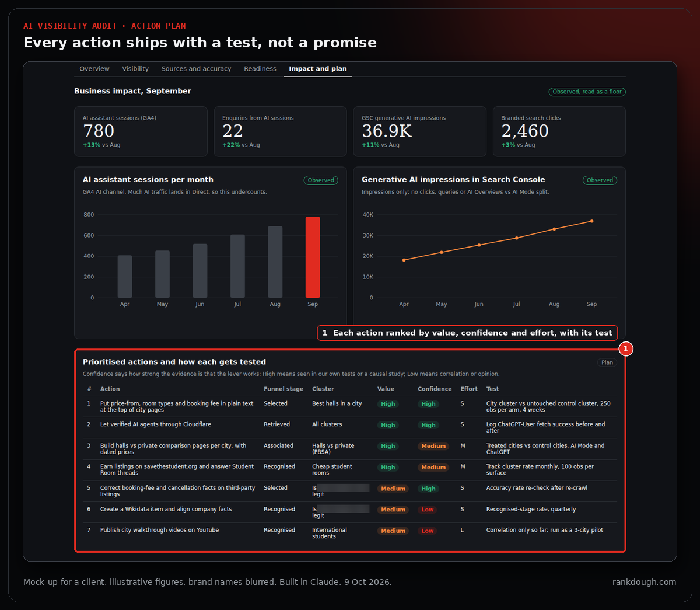
Task: Click the Plan badge in actions table
Action: click(x=607, y=362)
